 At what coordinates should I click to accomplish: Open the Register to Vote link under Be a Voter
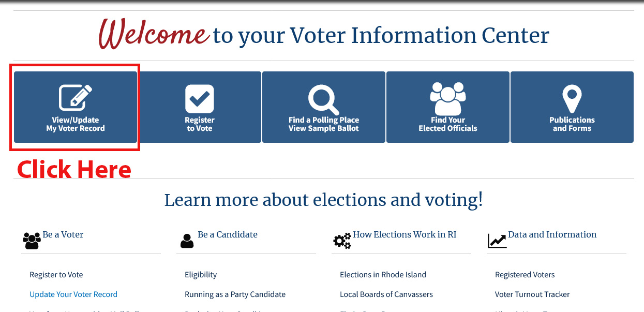pyautogui.click(x=56, y=275)
